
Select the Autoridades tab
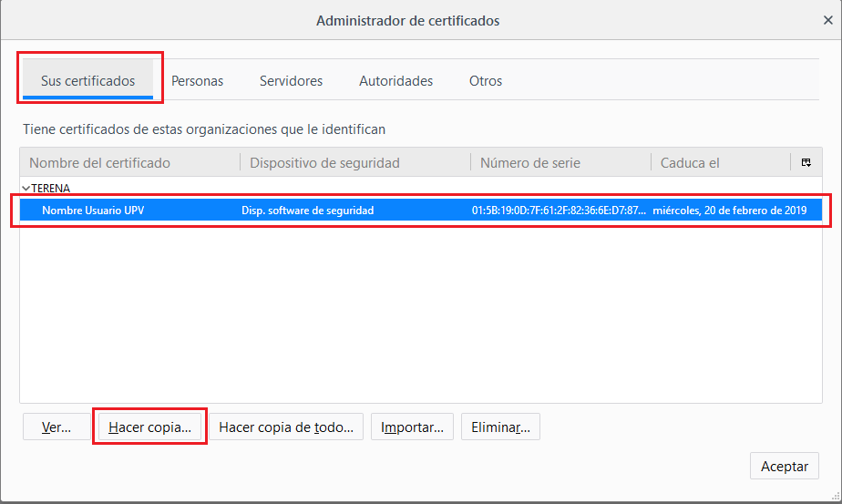[x=395, y=81]
